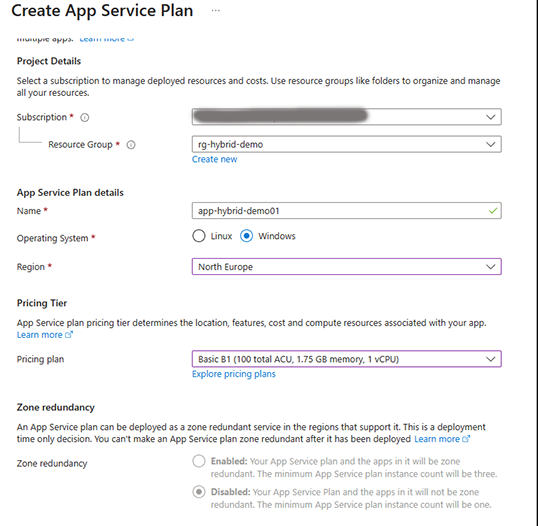
Task: Click the Zone redundancy section heading
Action: [x=56, y=407]
